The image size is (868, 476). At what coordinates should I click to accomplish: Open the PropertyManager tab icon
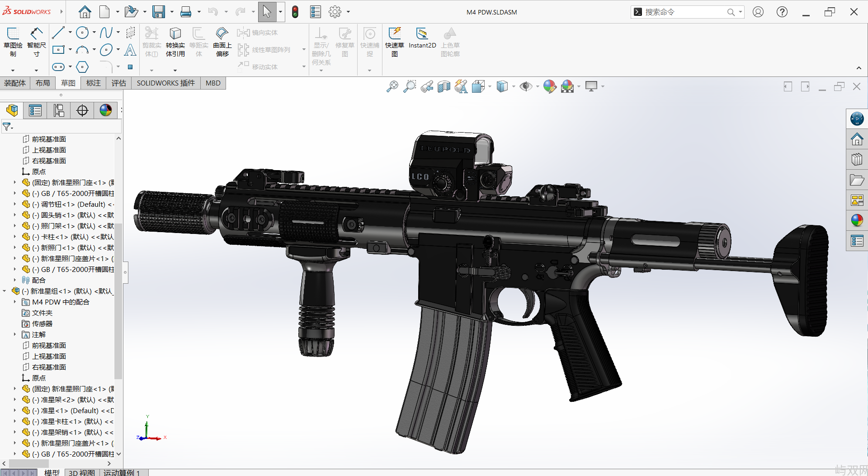[35, 110]
